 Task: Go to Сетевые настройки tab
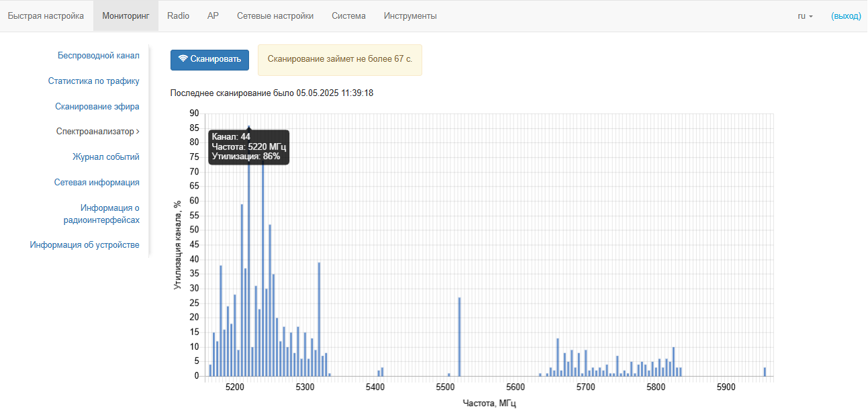coord(275,15)
